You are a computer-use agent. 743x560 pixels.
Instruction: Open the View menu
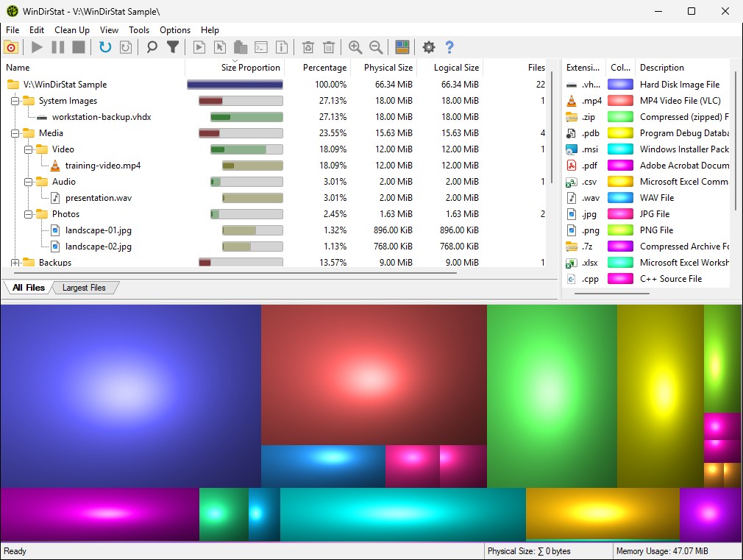(x=109, y=30)
